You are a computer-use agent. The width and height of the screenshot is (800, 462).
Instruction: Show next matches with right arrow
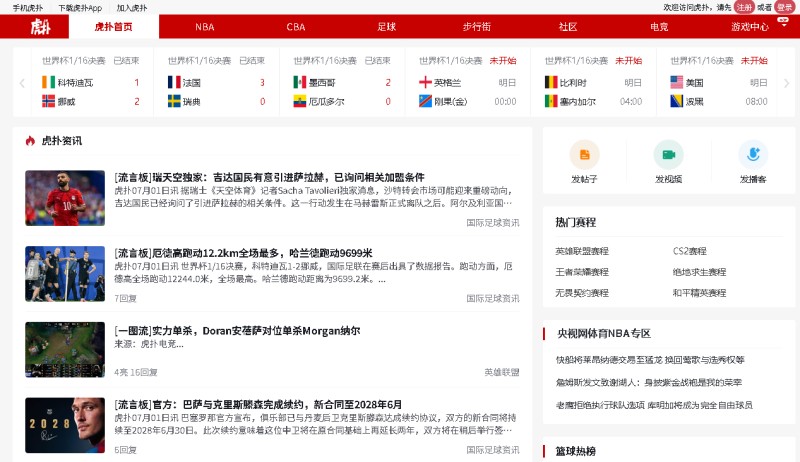point(786,83)
